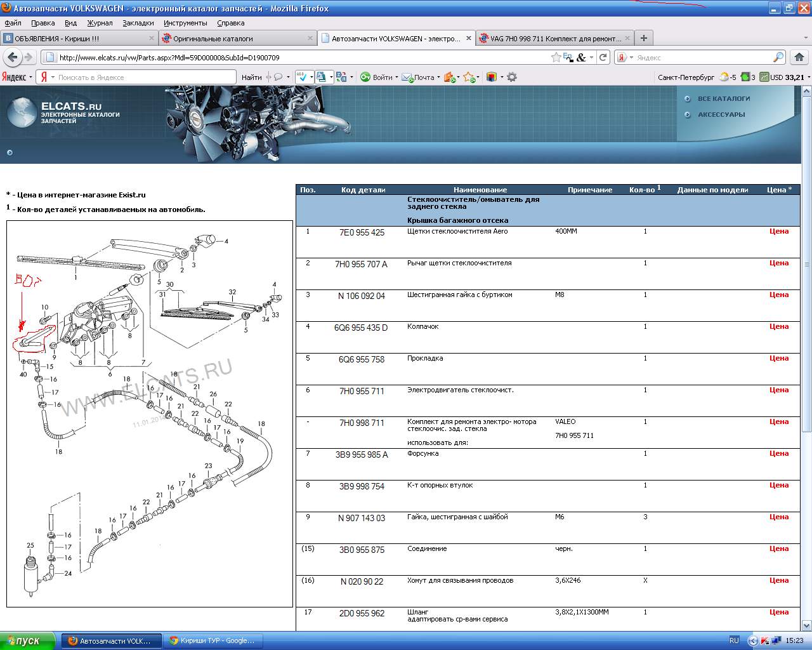Image resolution: width=812 pixels, height=650 pixels.
Task: Click the Цена link for 7H0 955 711
Action: [x=778, y=390]
